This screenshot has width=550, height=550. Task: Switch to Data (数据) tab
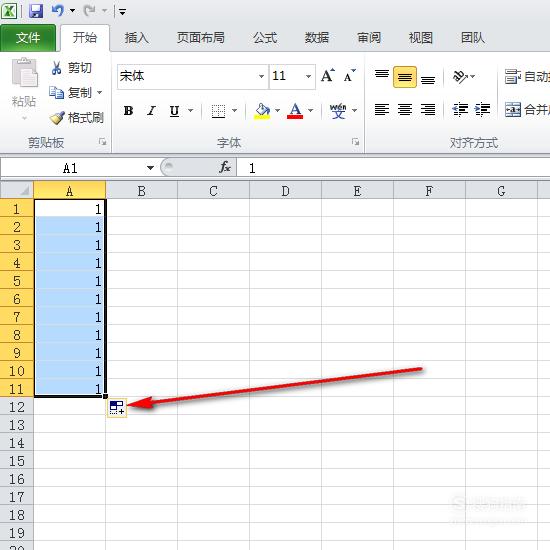point(317,38)
